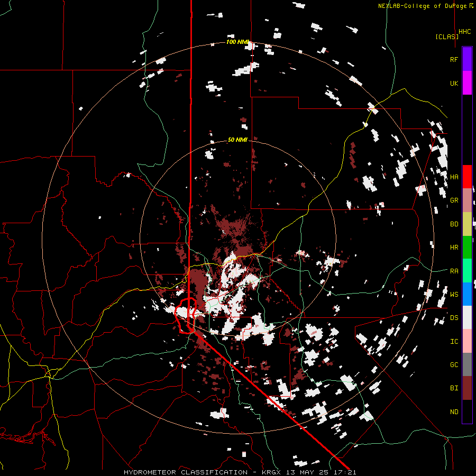Click the small red loop outline at radar center
Viewport: 476px width, 476px height.
click(186, 316)
